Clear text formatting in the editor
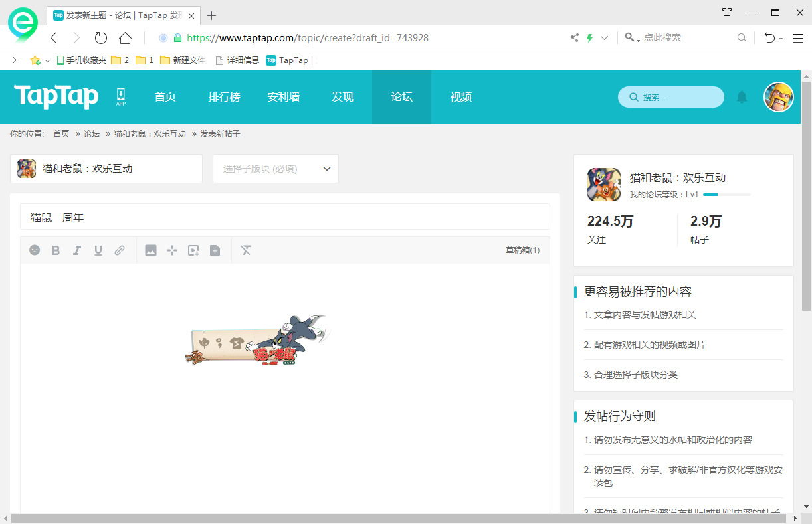This screenshot has width=812, height=524. (x=246, y=250)
